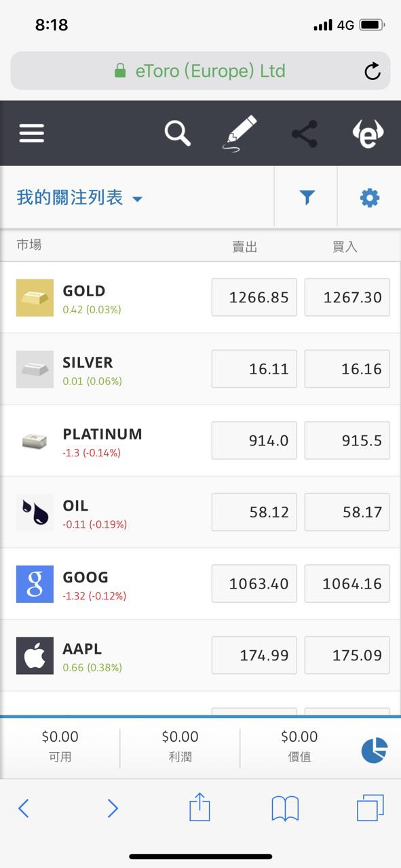Viewport: 401px width, 868px height.
Task: Tap OIL sell price 58.12
Action: point(254,512)
